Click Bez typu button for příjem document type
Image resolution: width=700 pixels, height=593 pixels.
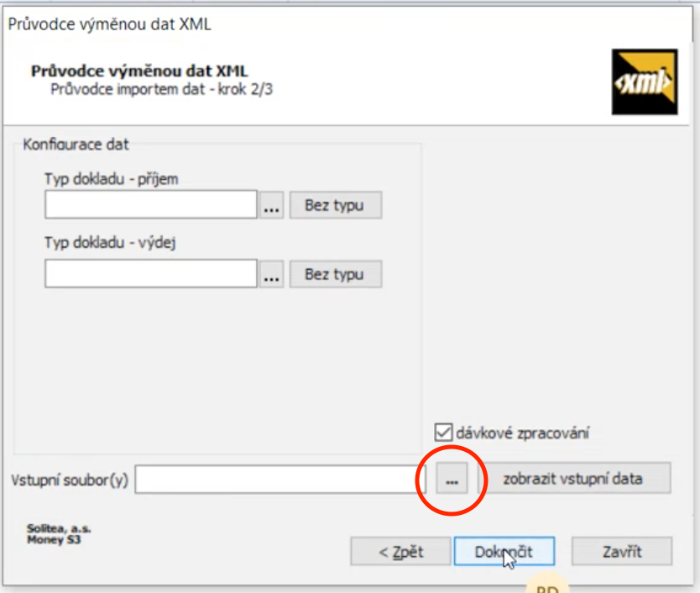[x=336, y=205]
